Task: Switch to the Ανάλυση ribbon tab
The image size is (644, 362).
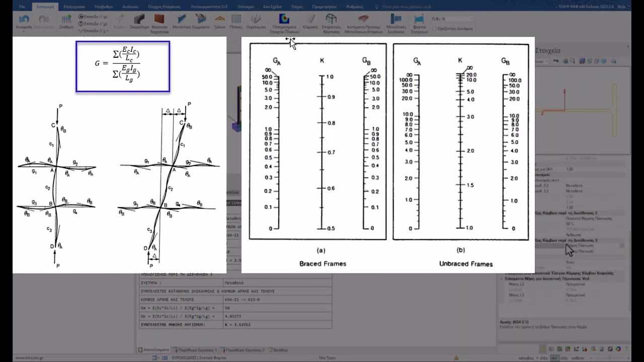Action: tap(130, 7)
